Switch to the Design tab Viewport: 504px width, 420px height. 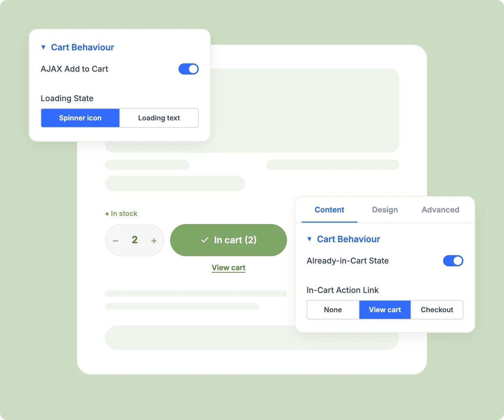click(385, 210)
